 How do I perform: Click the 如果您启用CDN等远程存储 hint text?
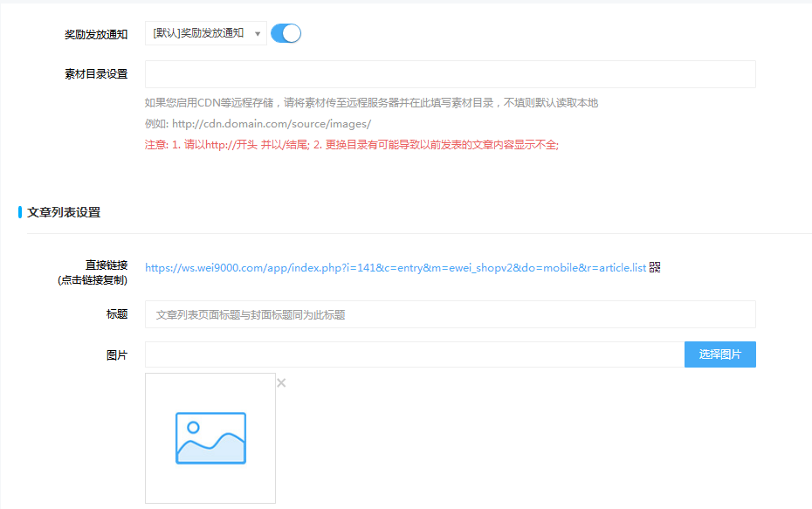[x=371, y=103]
